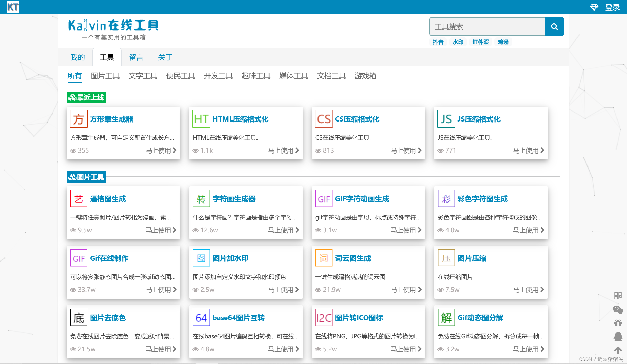The image size is (627, 364).
Task: Click the diamond VIP icon in header
Action: (594, 7)
